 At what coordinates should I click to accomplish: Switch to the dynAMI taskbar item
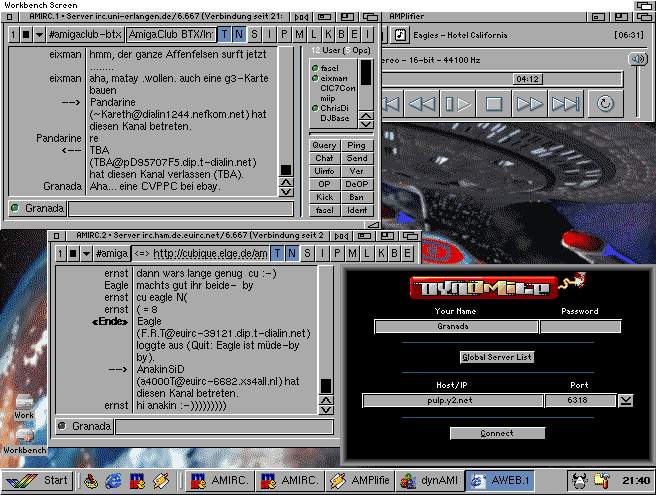tap(429, 481)
